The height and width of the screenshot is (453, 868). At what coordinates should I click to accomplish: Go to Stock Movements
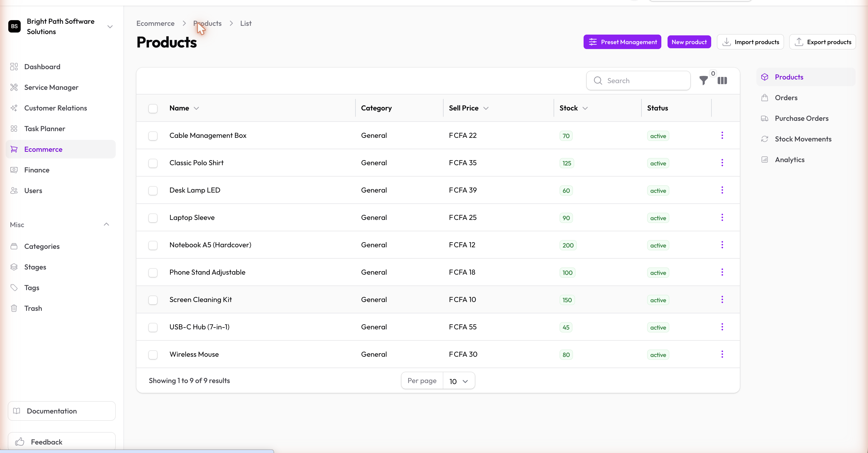tap(806, 139)
